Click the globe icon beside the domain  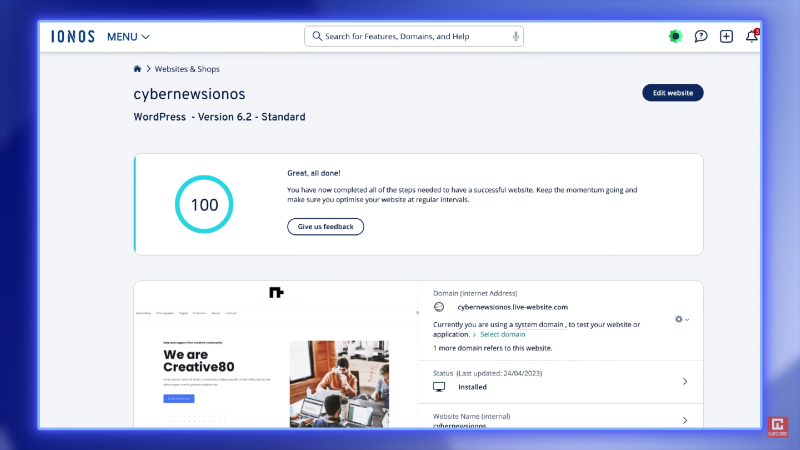point(439,307)
